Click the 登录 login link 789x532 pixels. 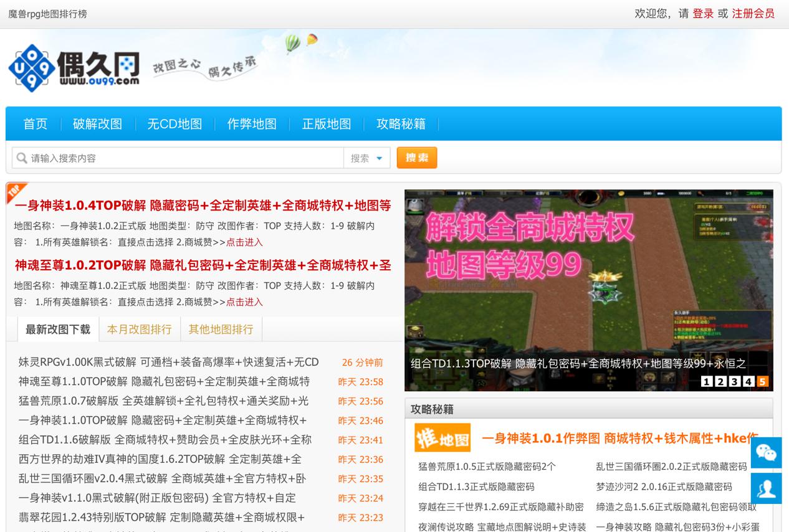703,13
